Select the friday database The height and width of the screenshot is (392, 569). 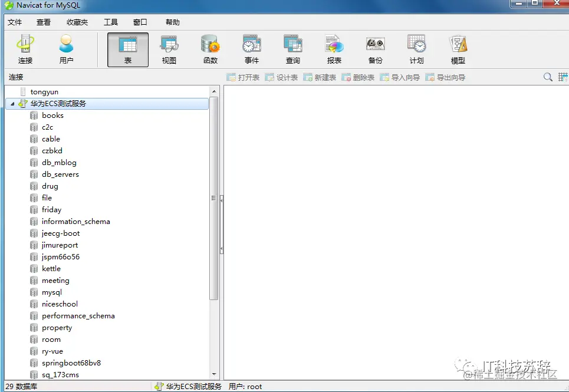click(51, 210)
